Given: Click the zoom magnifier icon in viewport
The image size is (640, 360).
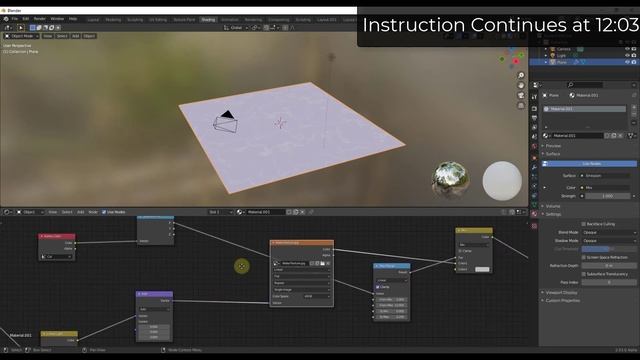Looking at the screenshot, I should tap(521, 76).
